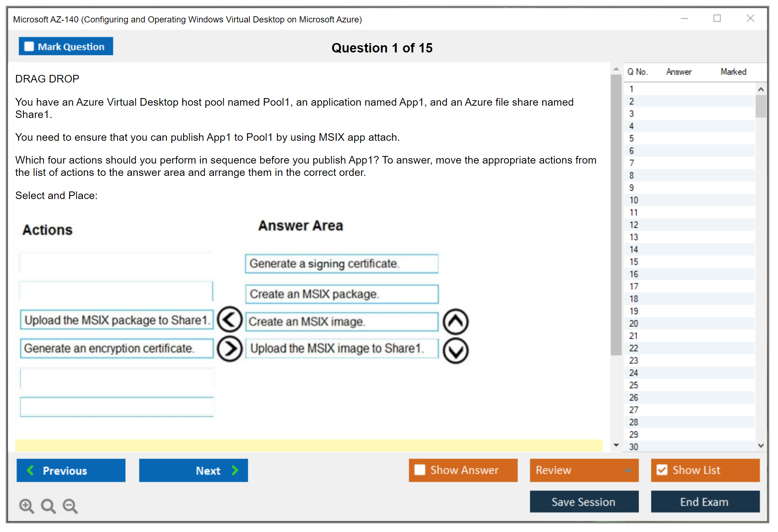Image resolution: width=778 pixels, height=532 pixels.
Task: Uncheck the Show List checkbox
Action: click(662, 470)
